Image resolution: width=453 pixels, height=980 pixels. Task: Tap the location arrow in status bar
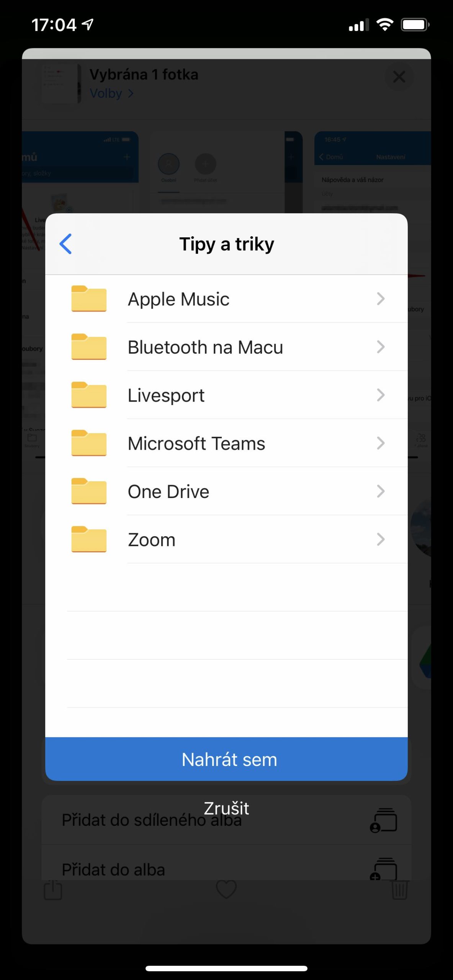[x=88, y=25]
